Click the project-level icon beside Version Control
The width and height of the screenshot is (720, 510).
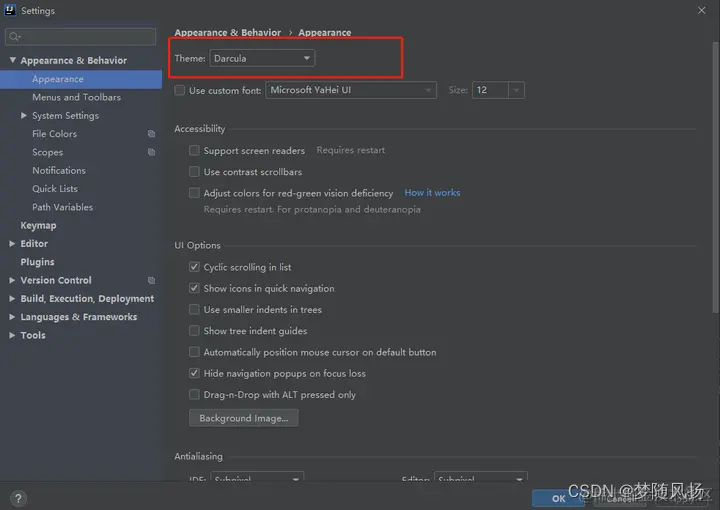click(151, 280)
